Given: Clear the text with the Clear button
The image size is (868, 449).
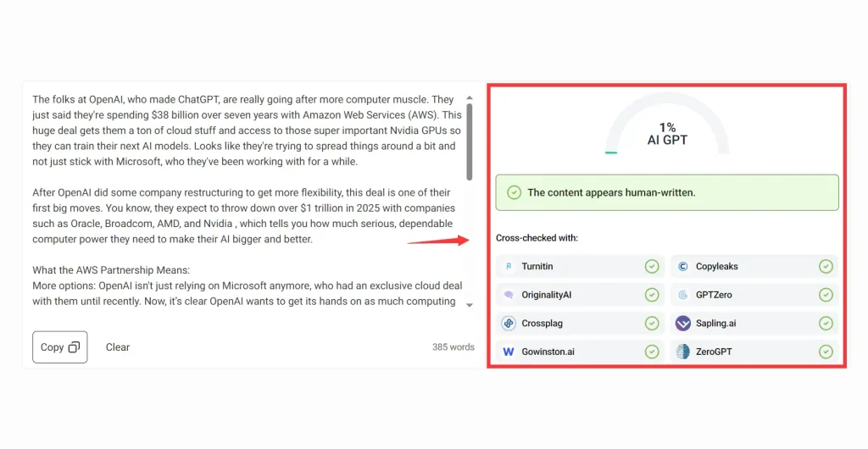Looking at the screenshot, I should click(x=118, y=347).
